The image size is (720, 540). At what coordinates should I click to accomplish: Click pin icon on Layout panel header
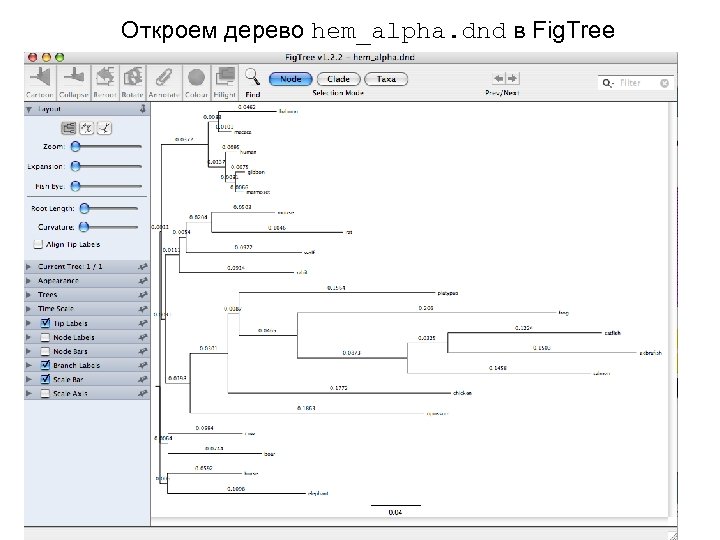pyautogui.click(x=143, y=109)
